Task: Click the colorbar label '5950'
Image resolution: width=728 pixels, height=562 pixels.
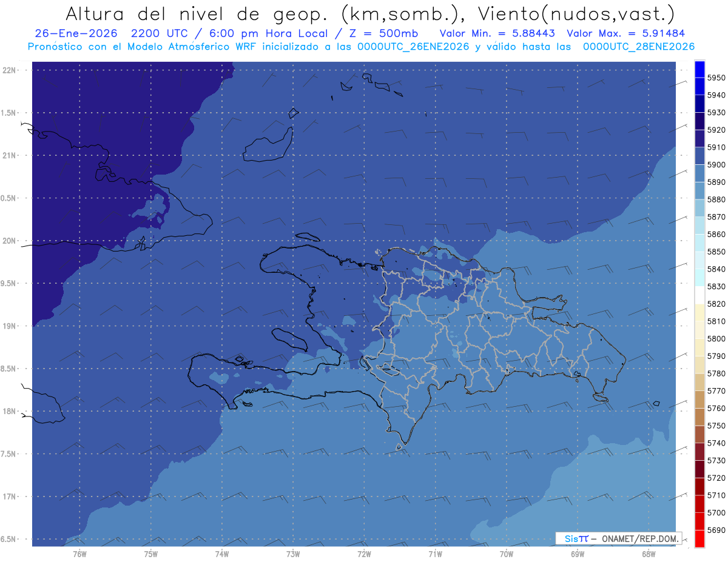Action: pos(716,78)
